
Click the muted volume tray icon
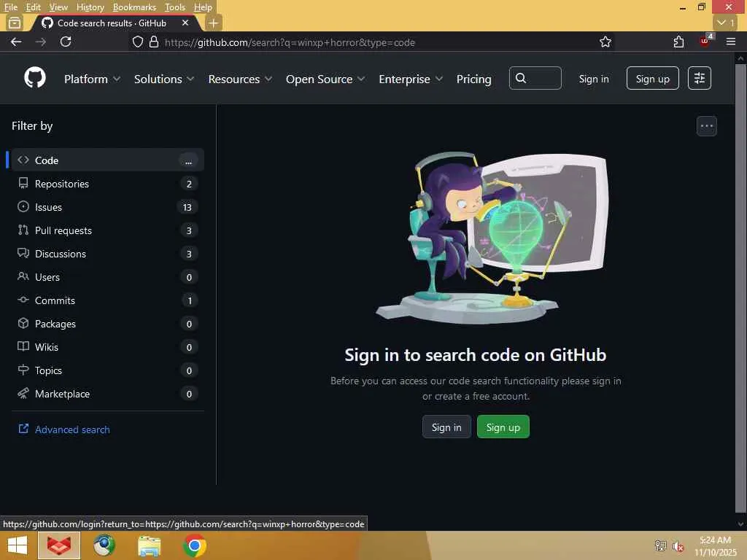678,545
